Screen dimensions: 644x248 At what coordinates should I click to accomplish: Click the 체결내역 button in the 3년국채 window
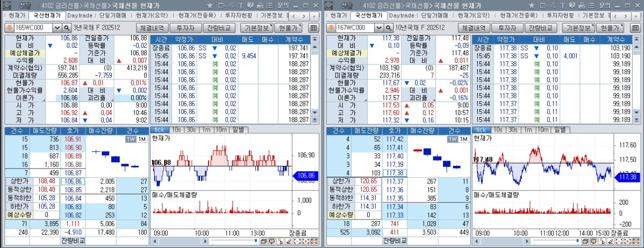(152, 28)
